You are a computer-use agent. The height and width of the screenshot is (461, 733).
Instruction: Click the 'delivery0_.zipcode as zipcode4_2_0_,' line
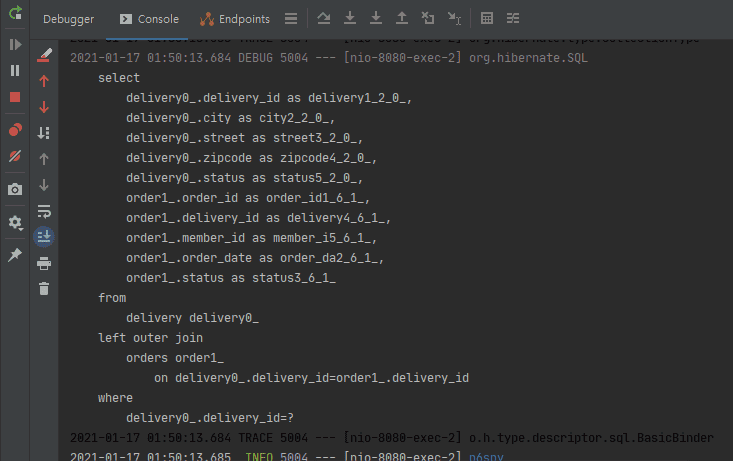(251, 158)
